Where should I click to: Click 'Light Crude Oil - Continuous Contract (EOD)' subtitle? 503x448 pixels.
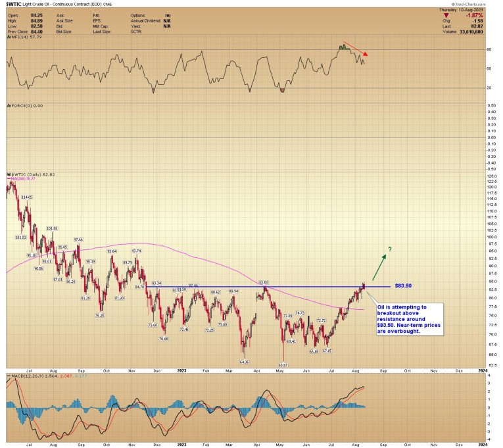tap(62, 5)
